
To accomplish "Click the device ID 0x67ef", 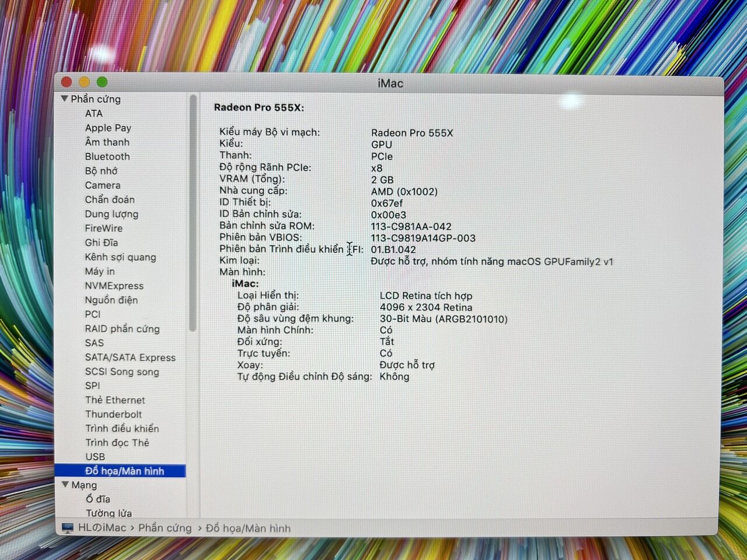I will pyautogui.click(x=387, y=203).
